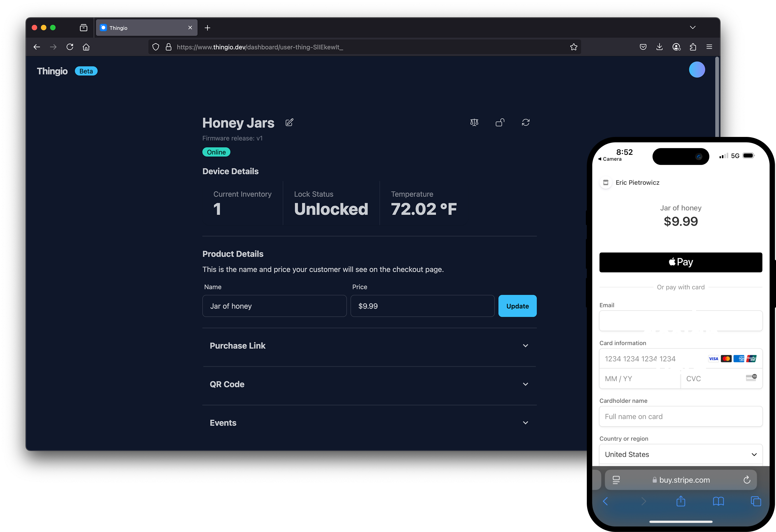Open the browser downloads icon

[x=659, y=47]
